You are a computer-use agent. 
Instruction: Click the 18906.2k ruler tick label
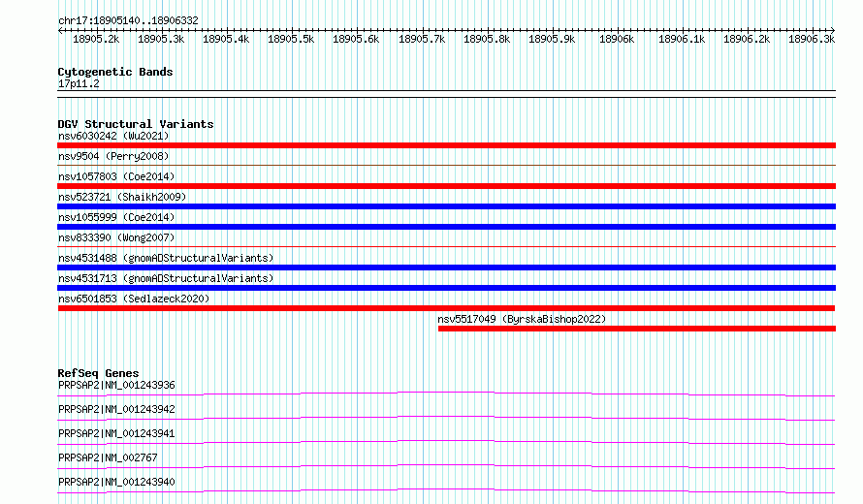747,39
